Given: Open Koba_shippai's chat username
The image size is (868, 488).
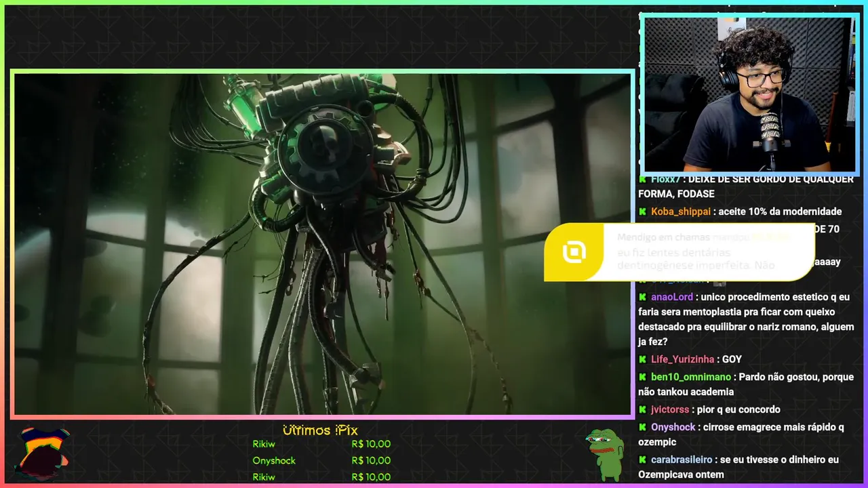Looking at the screenshot, I should (x=681, y=211).
